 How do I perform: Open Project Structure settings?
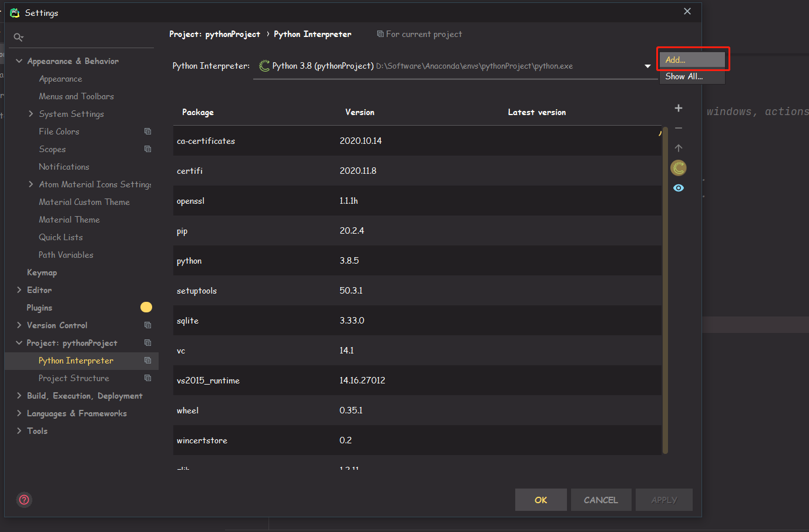(x=74, y=378)
